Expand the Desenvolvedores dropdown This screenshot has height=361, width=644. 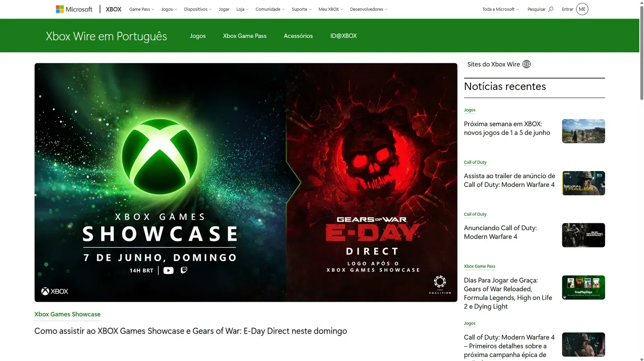click(369, 9)
